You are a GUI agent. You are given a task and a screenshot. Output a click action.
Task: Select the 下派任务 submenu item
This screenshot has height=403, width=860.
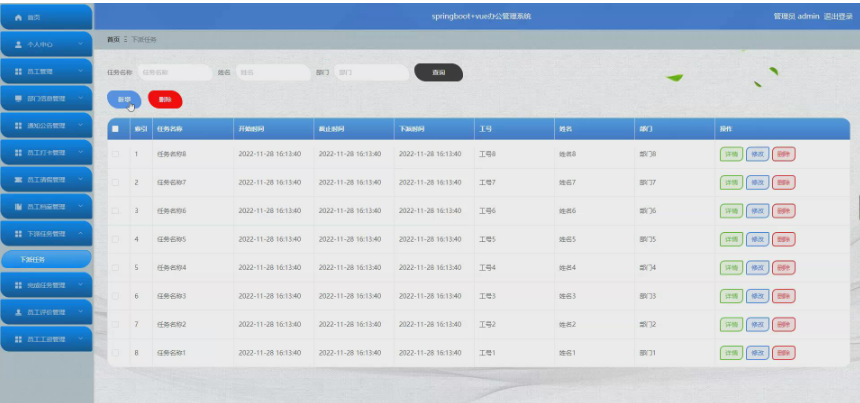point(46,259)
